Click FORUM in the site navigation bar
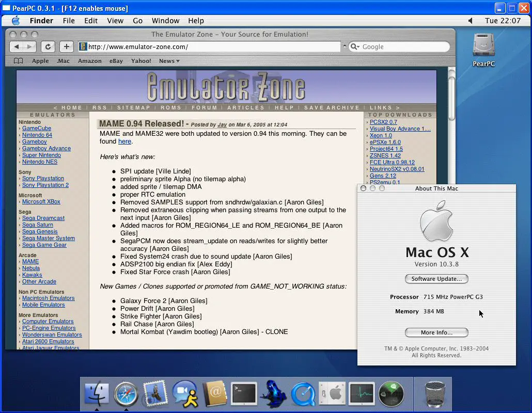Viewport: 532px width, 413px height. point(204,107)
